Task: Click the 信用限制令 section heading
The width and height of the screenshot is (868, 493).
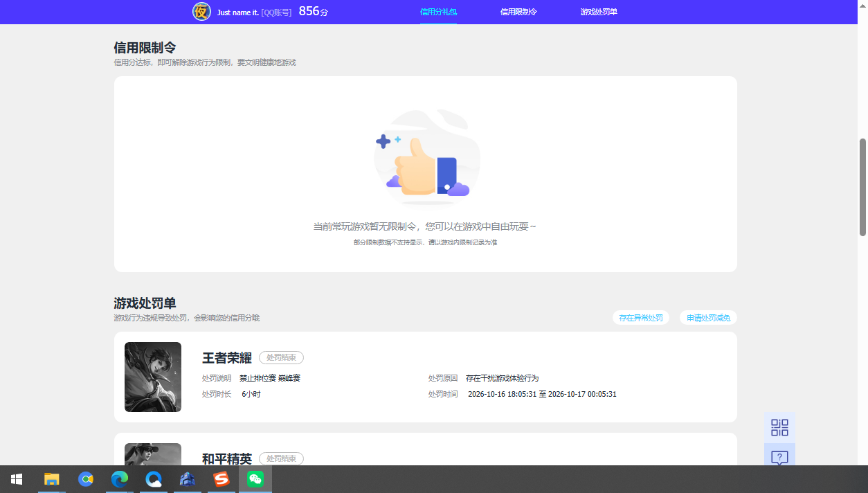Action: [145, 48]
